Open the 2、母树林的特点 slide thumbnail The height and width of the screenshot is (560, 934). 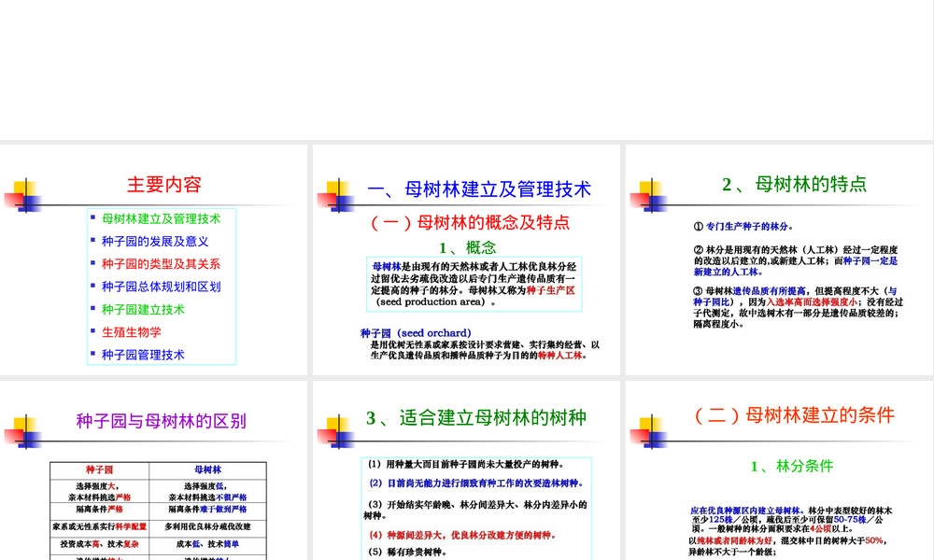click(x=779, y=259)
